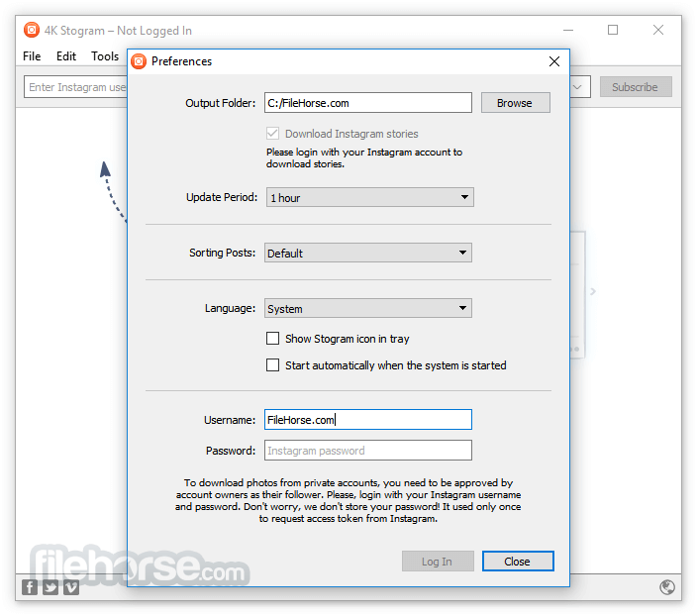Close the 4K Stogram main window

[658, 30]
